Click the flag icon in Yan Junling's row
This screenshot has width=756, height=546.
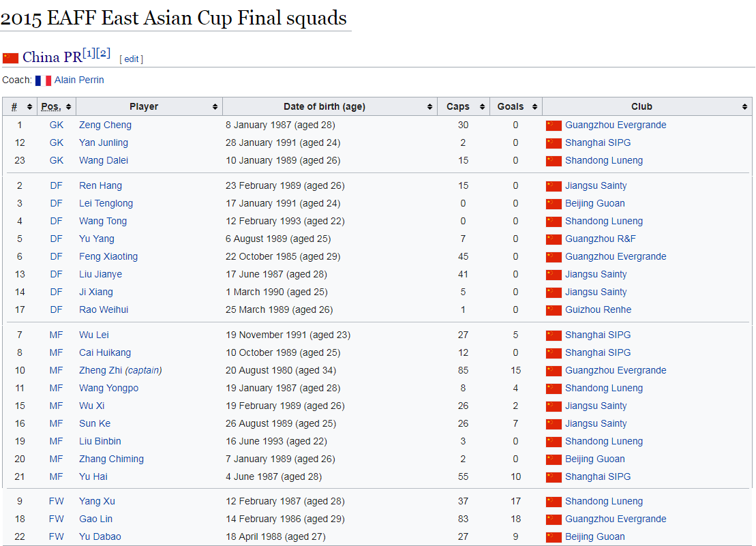point(554,143)
